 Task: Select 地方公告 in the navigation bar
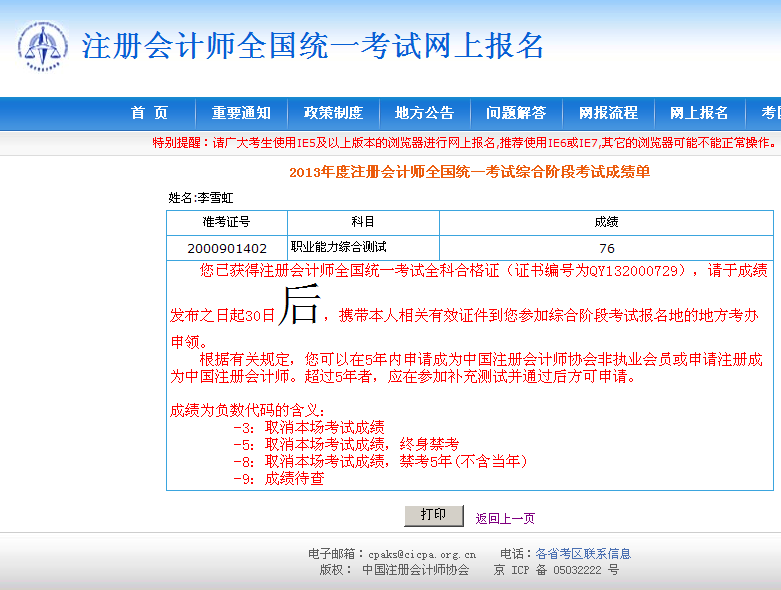click(x=424, y=113)
